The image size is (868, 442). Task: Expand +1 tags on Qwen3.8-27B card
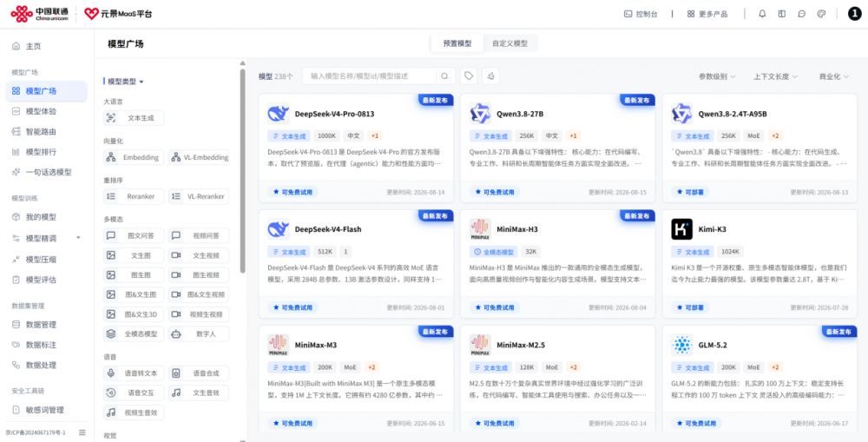click(x=573, y=135)
